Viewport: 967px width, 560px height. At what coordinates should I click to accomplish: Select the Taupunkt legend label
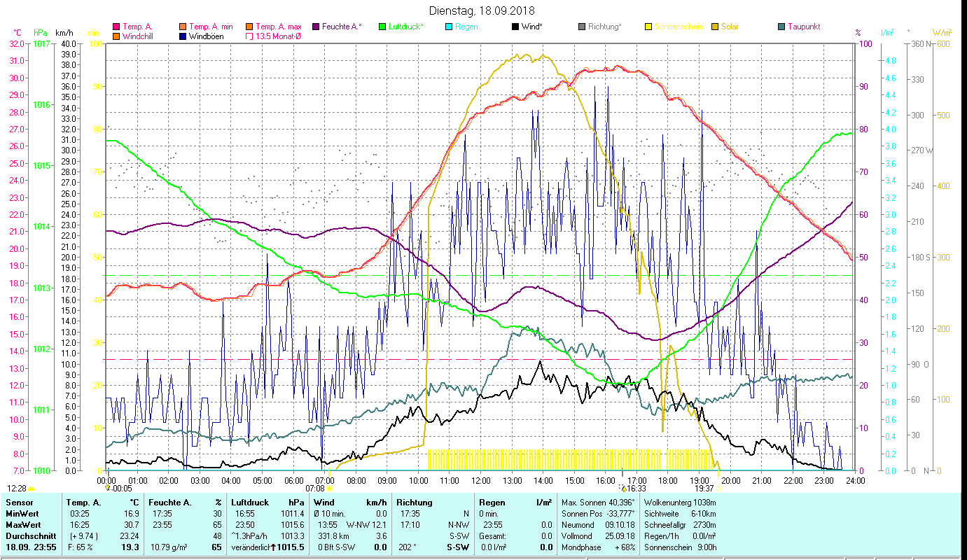(803, 27)
